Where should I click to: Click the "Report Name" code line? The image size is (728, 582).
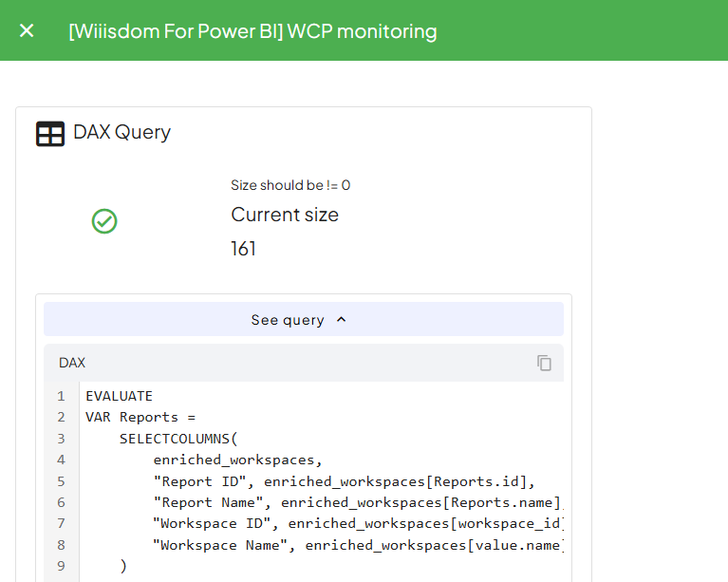click(359, 502)
